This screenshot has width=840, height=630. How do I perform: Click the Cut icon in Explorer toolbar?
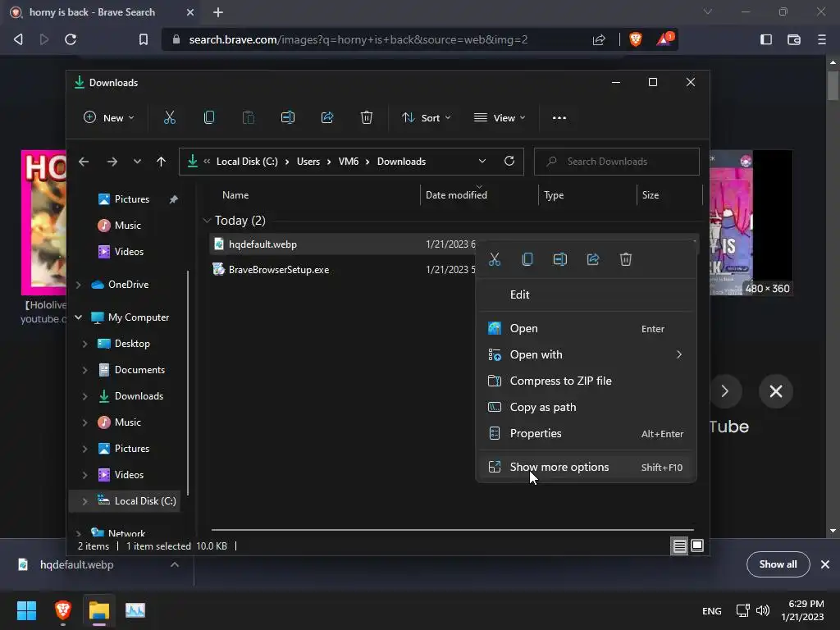(169, 117)
